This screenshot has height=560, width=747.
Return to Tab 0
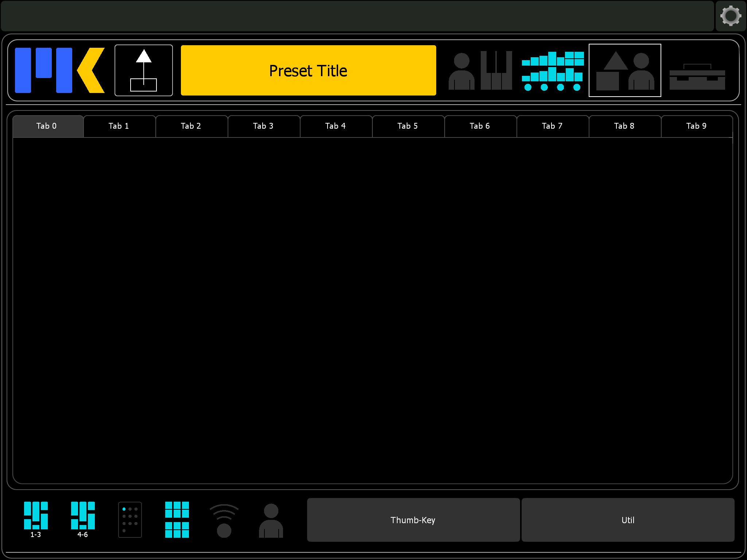47,126
